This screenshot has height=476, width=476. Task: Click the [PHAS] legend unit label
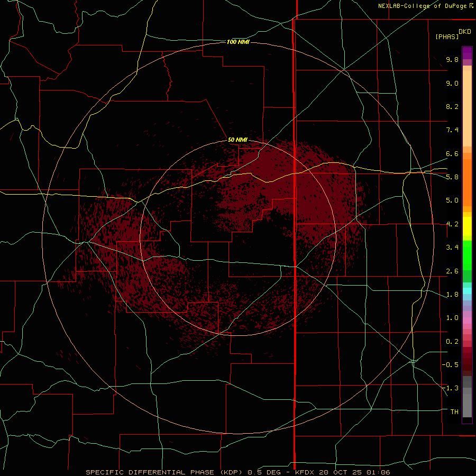click(447, 36)
